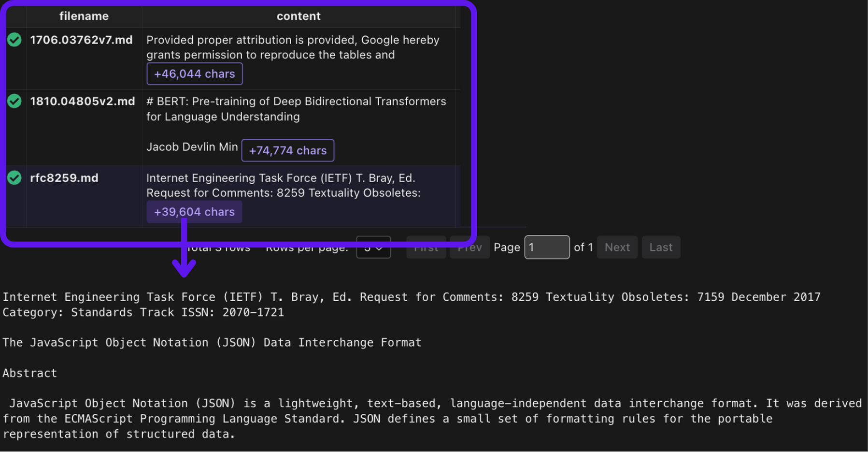The width and height of the screenshot is (868, 453).
Task: Open the rows per page dropdown
Action: point(373,248)
